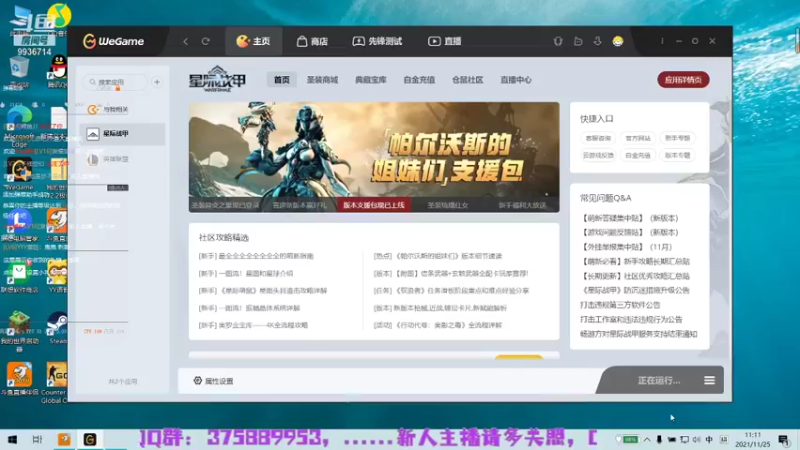Screen dimensions: 800x450
Task: Open 畅游方对星际战甲服务支持结束通知 link
Action: click(x=638, y=334)
